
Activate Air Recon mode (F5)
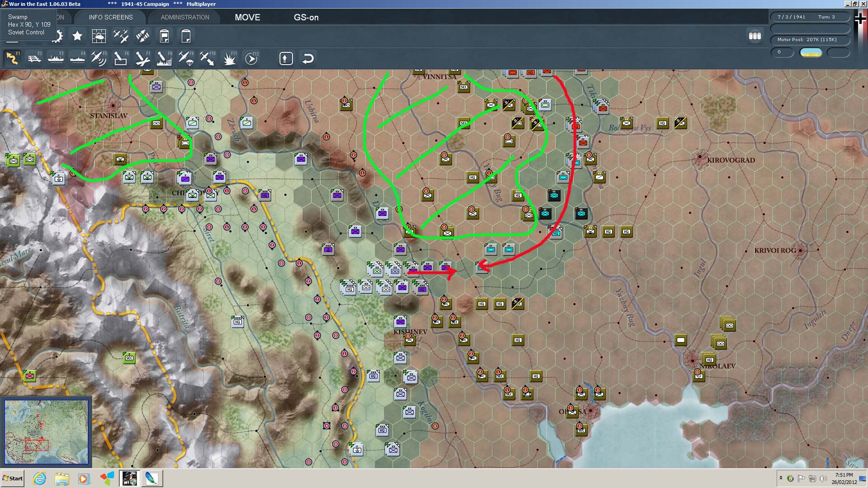[99, 58]
